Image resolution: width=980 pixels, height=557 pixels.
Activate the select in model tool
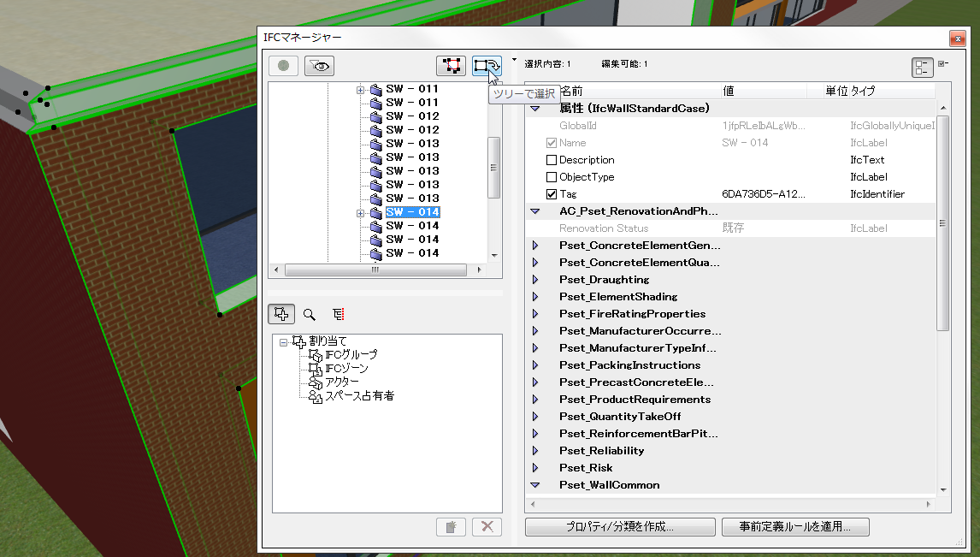[x=452, y=65]
